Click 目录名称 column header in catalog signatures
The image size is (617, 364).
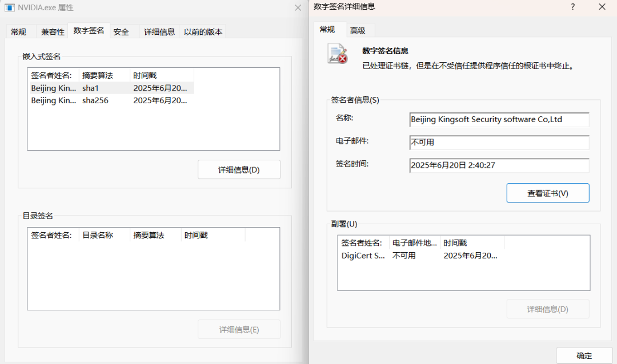pyautogui.click(x=105, y=235)
